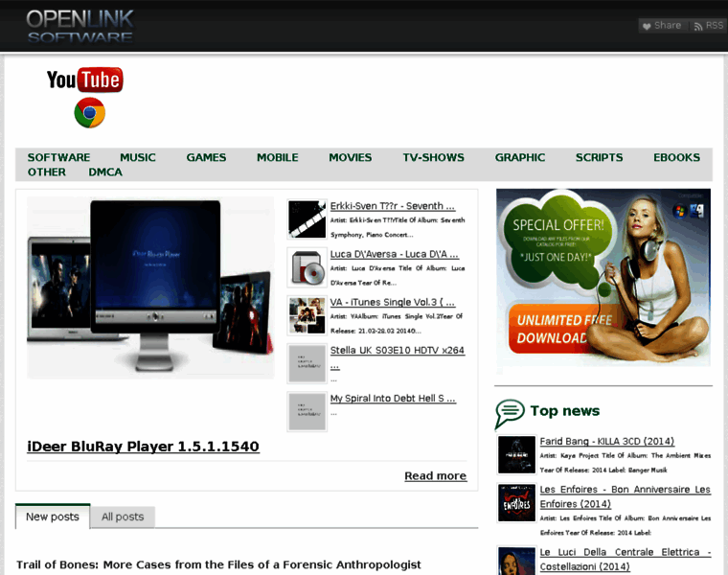Viewport: 728px width, 575px height.
Task: Click the Windows logo in the ad banner
Action: [680, 212]
